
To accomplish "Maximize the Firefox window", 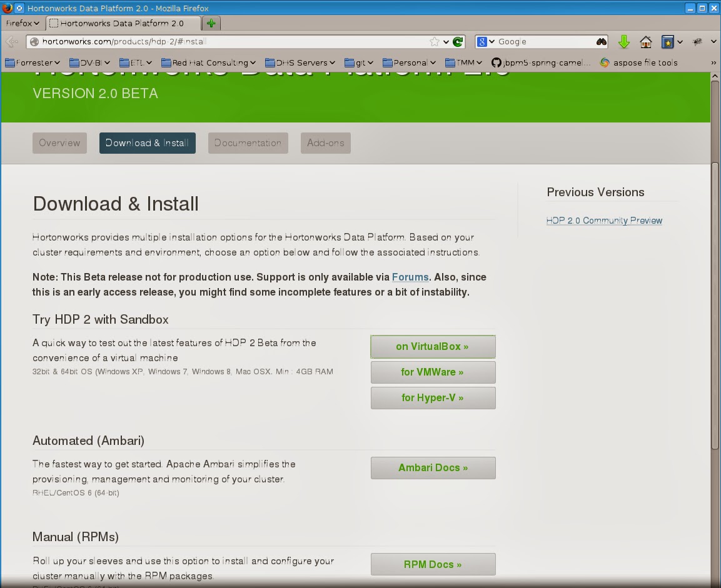I will tap(702, 7).
